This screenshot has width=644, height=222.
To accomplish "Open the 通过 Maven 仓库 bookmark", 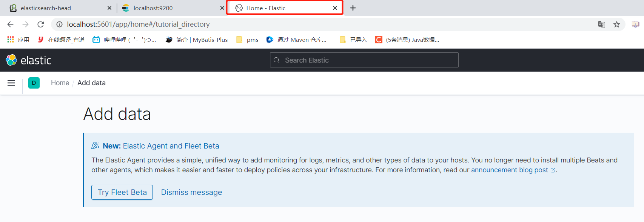I will point(296,40).
